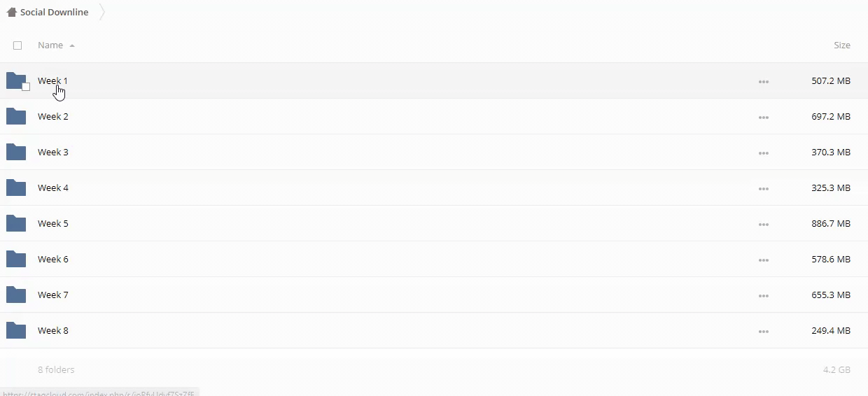Viewport: 868px width, 396px height.
Task: Tick the Week 1 folder checkbox
Action: (x=26, y=87)
